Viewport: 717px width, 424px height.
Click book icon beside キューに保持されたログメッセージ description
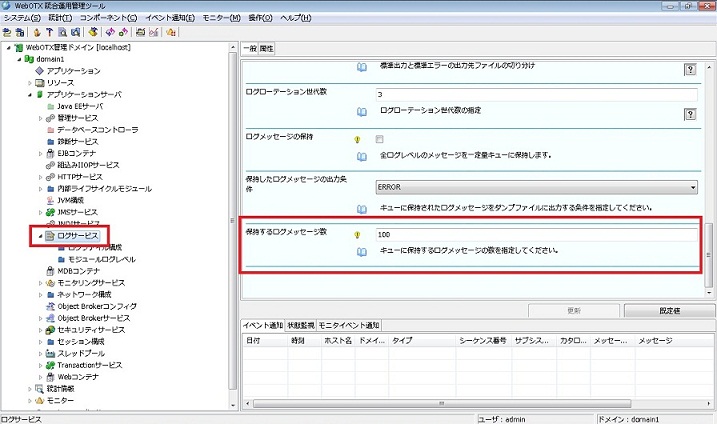362,209
